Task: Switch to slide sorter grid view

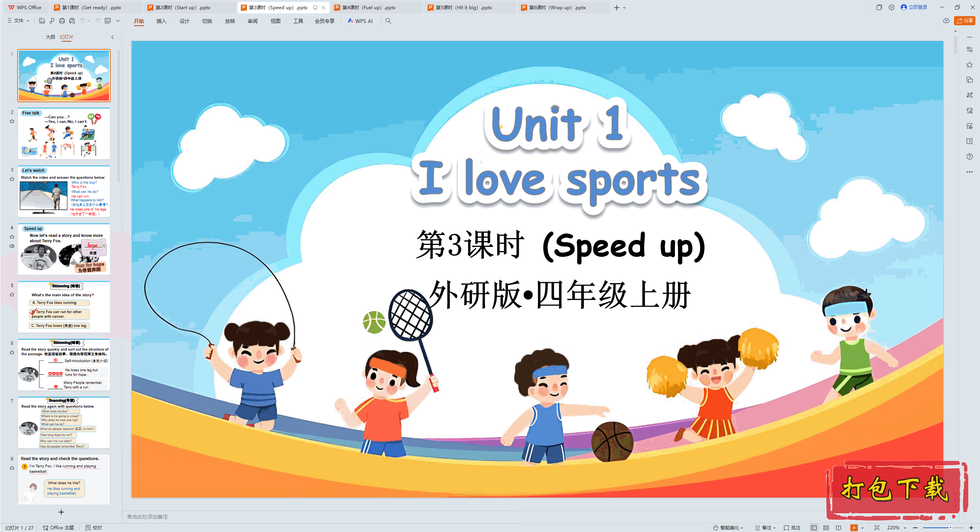Action: [x=826, y=528]
